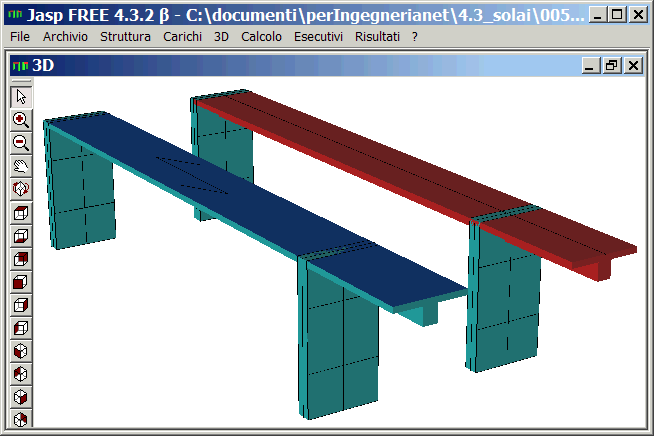Viewport: 654px width, 436px height.
Task: Maximize the Jasp main window
Action: tap(617, 15)
